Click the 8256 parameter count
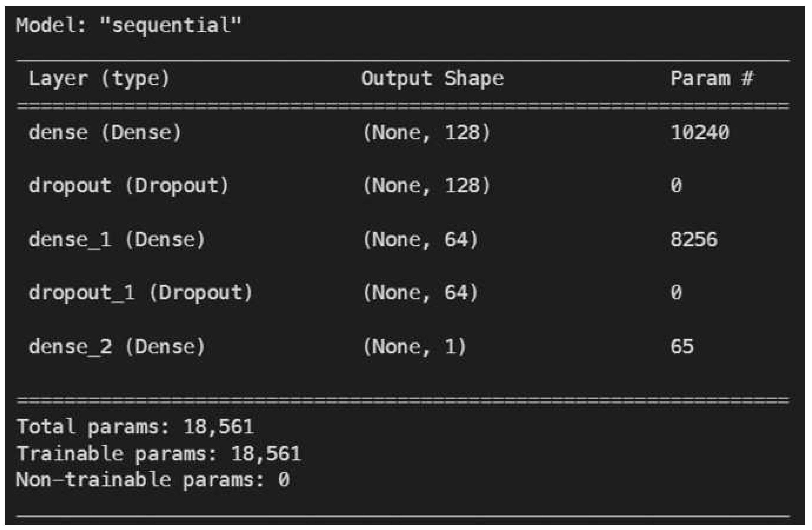This screenshot has height=530, width=812. tap(694, 239)
